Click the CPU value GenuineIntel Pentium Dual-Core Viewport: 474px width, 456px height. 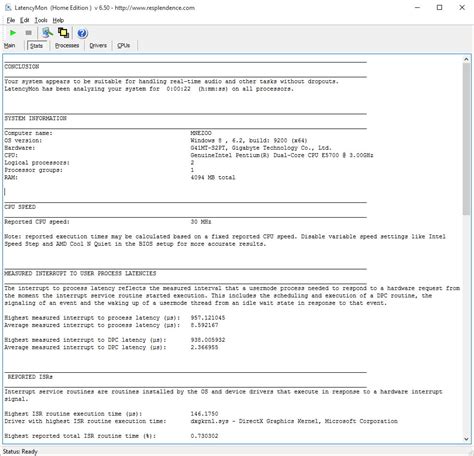pyautogui.click(x=282, y=155)
